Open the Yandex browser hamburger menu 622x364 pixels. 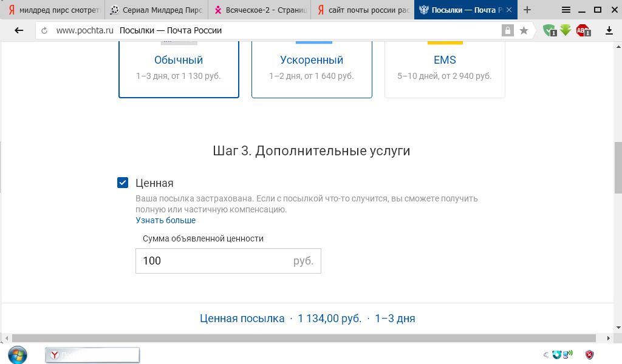point(566,10)
